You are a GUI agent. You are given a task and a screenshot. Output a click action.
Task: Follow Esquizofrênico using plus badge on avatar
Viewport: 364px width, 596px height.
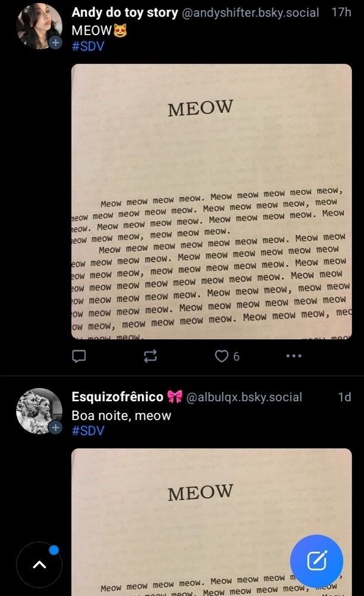pos(56,427)
